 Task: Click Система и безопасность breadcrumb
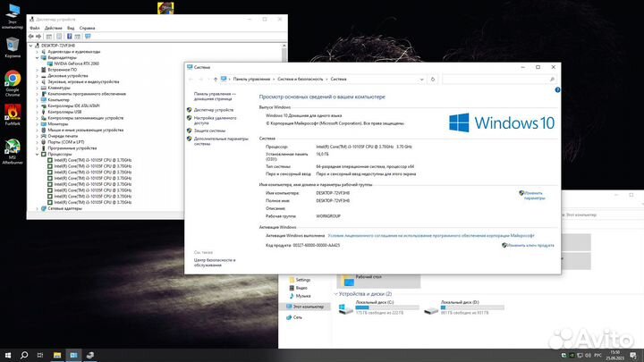301,80
